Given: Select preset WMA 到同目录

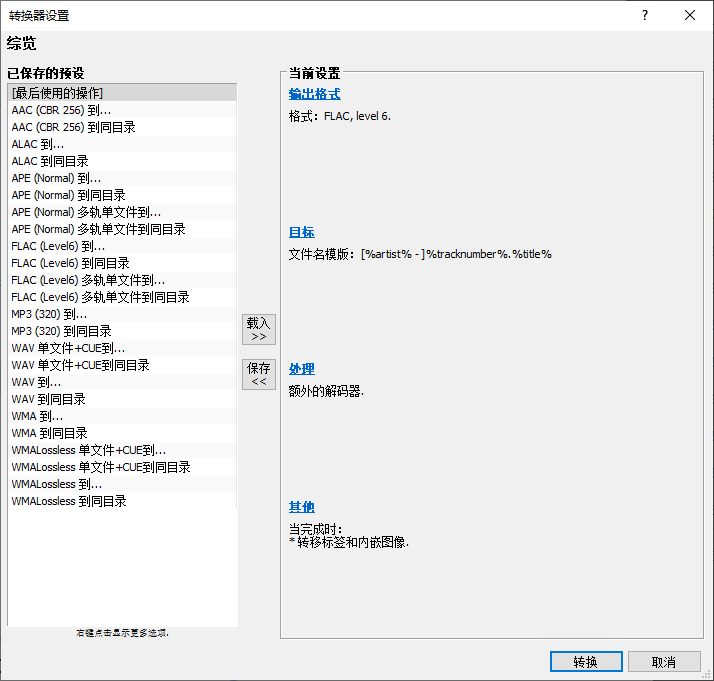Looking at the screenshot, I should (122, 433).
